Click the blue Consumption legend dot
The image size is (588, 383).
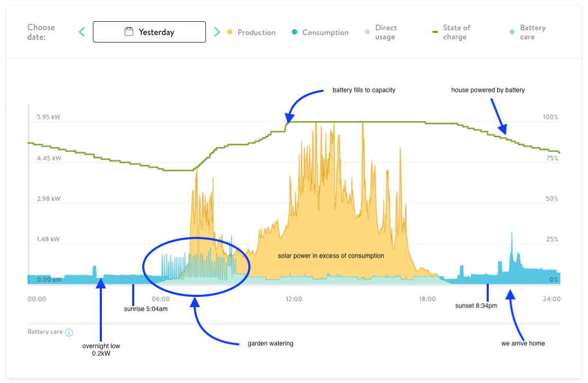coord(295,32)
